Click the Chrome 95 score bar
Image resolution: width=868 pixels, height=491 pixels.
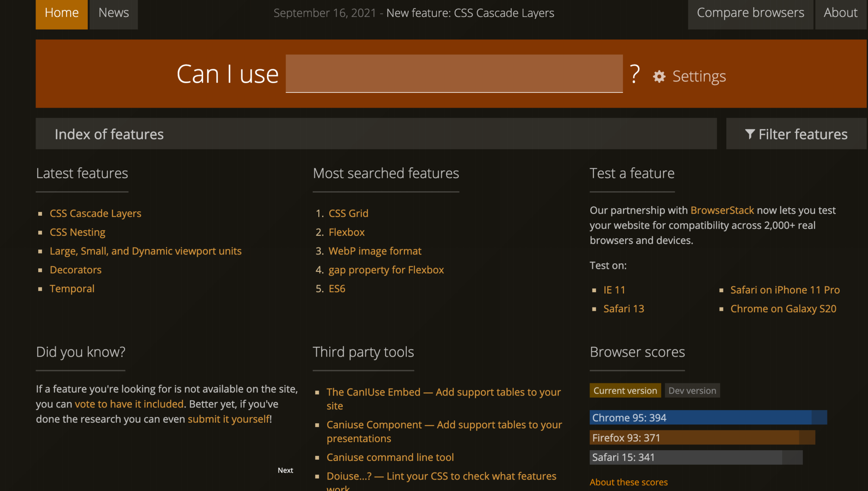[x=708, y=418]
